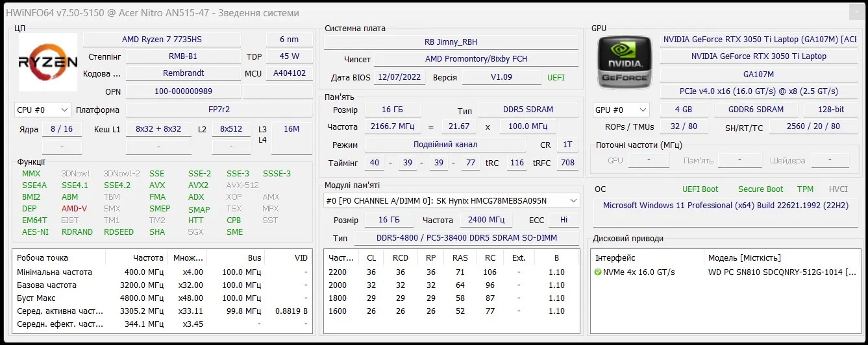Click the RB Jimny_RBH motherboard field

pyautogui.click(x=451, y=42)
